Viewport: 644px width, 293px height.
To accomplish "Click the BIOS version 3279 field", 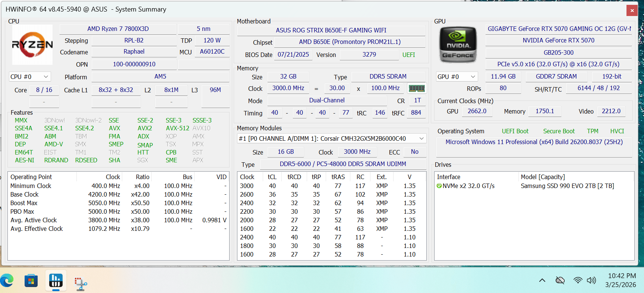I will tap(369, 54).
